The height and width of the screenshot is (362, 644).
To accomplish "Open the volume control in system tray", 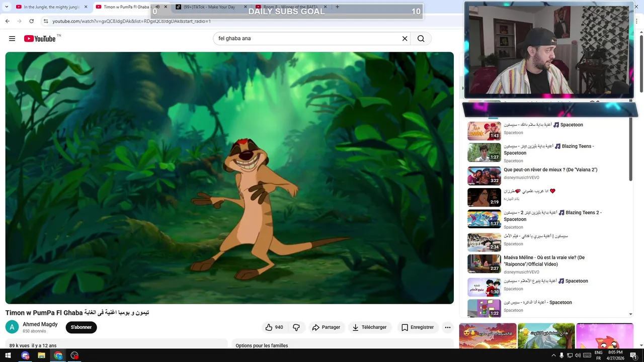I will (x=578, y=355).
